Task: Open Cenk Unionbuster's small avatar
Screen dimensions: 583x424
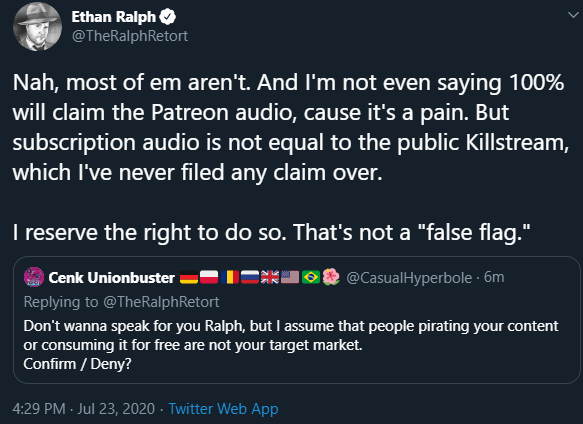Action: pos(33,277)
